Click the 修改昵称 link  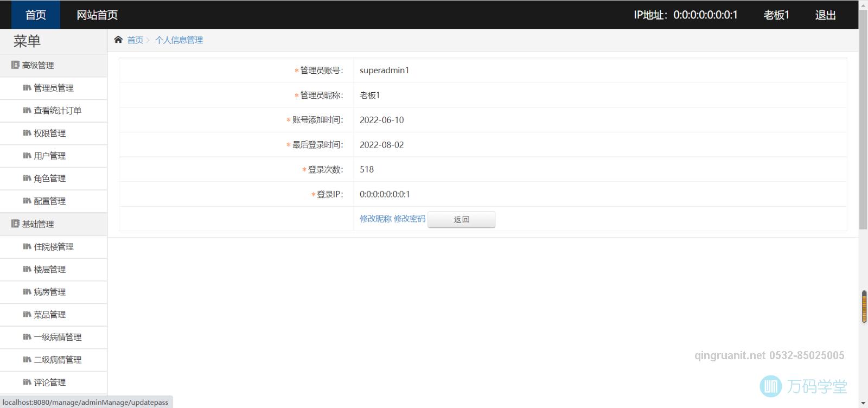[375, 219]
